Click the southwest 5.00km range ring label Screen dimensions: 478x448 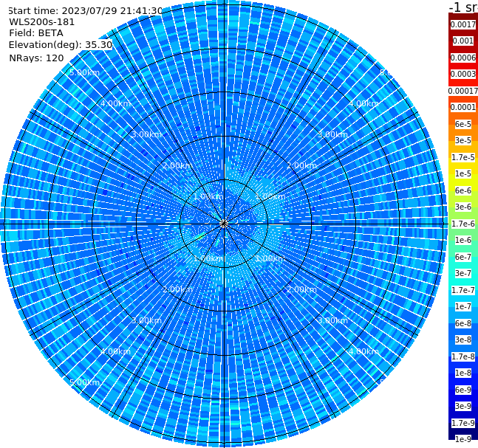click(84, 382)
